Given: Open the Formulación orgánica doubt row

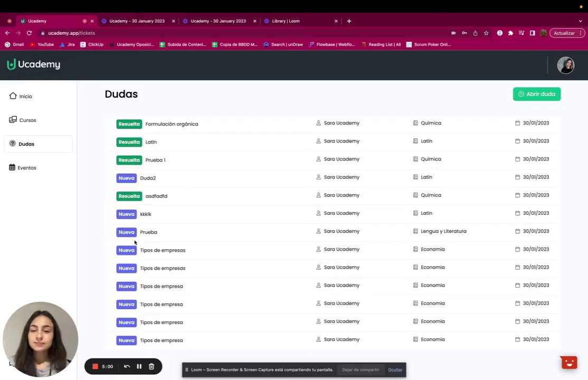Looking at the screenshot, I should (x=333, y=123).
